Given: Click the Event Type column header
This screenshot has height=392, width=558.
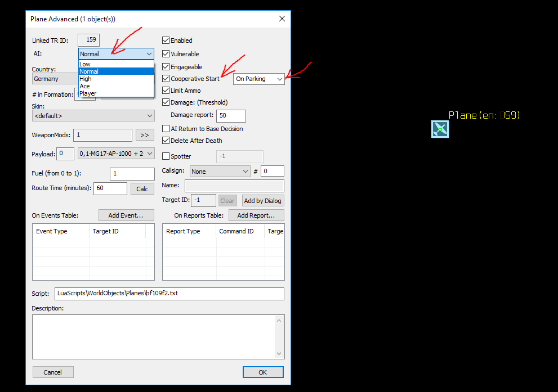Looking at the screenshot, I should [61, 231].
